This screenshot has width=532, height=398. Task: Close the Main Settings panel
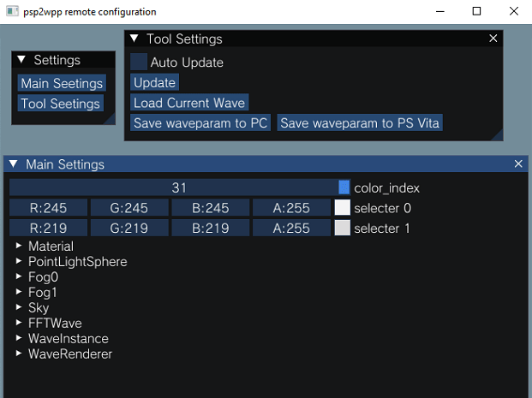(518, 164)
